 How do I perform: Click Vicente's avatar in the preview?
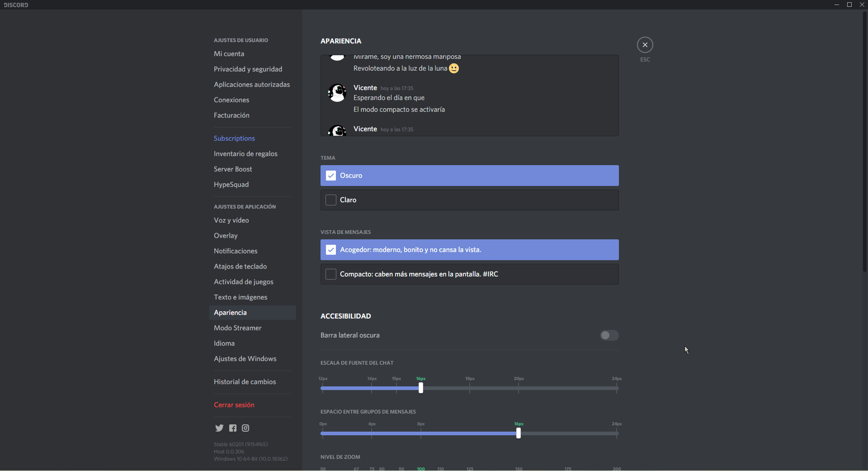pyautogui.click(x=337, y=93)
